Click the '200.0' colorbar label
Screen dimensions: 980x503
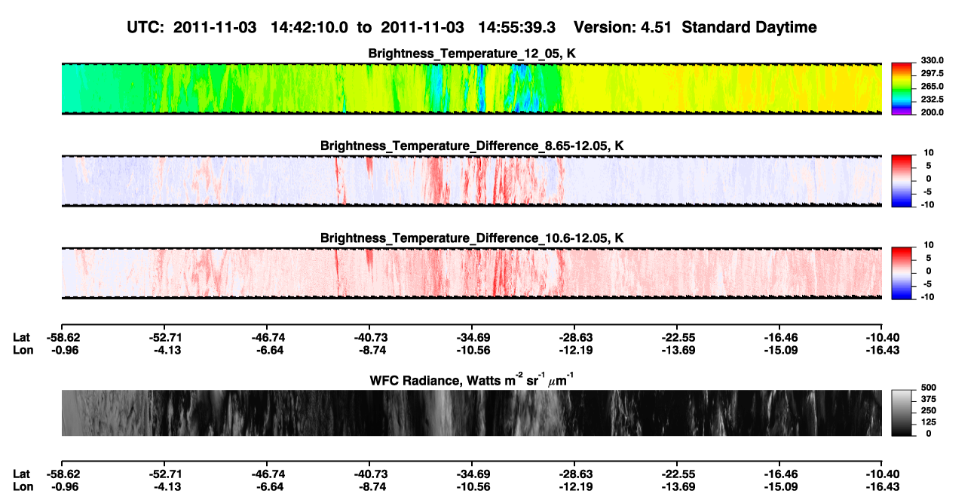tap(931, 112)
